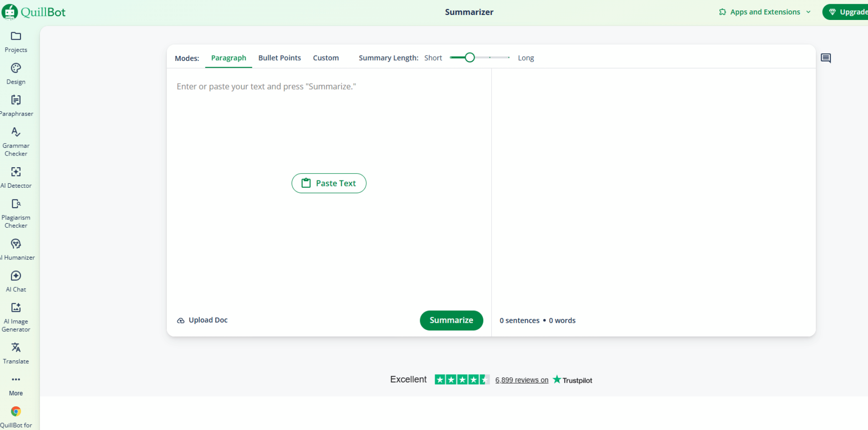Open the Translate tool
Screen dimensions: 868x430
click(x=16, y=354)
